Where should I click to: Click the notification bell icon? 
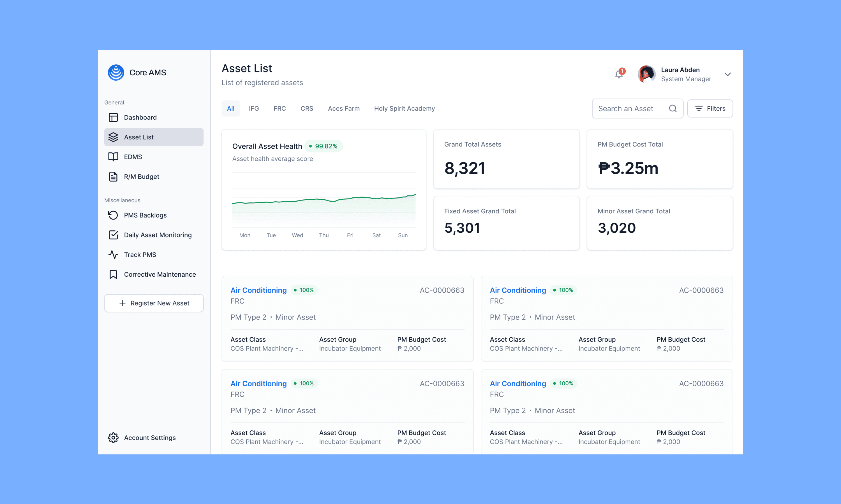point(619,74)
